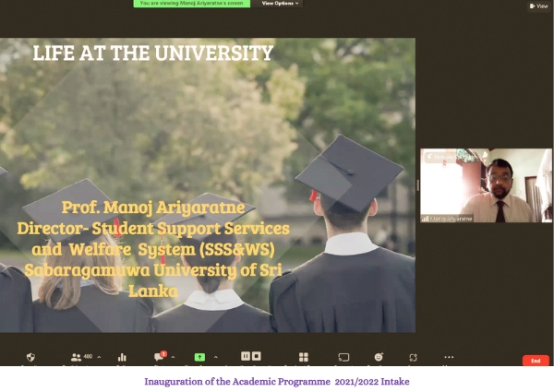Viewport: 554px width, 392px height.
Task: Expand the Share Screen options caret
Action: pyautogui.click(x=216, y=358)
